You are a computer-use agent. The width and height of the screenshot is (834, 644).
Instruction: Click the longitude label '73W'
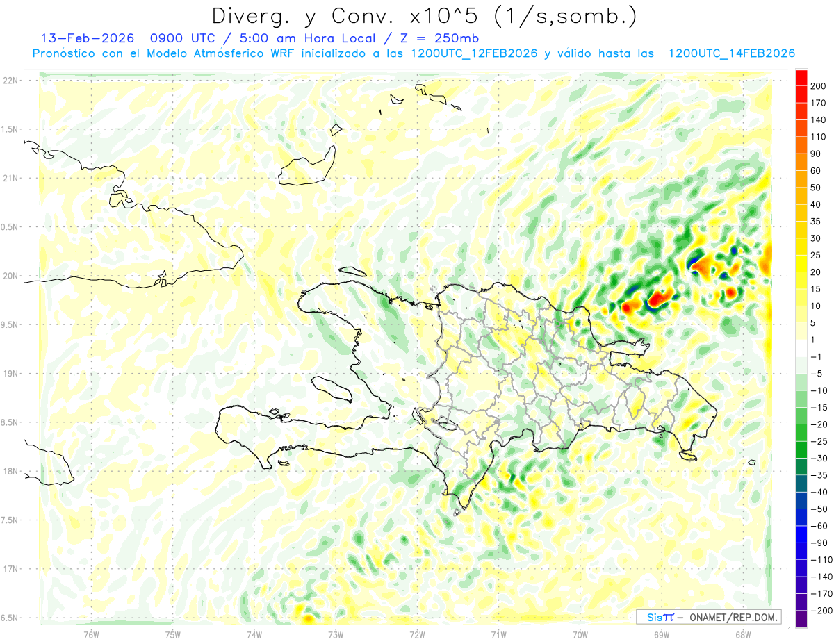[x=335, y=634]
